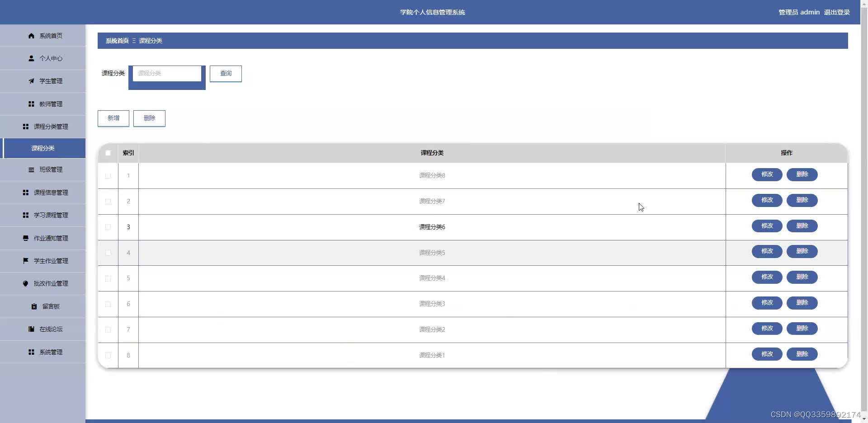The height and width of the screenshot is (423, 868).
Task: Click the grid icon beside 教师管理
Action: pyautogui.click(x=31, y=104)
